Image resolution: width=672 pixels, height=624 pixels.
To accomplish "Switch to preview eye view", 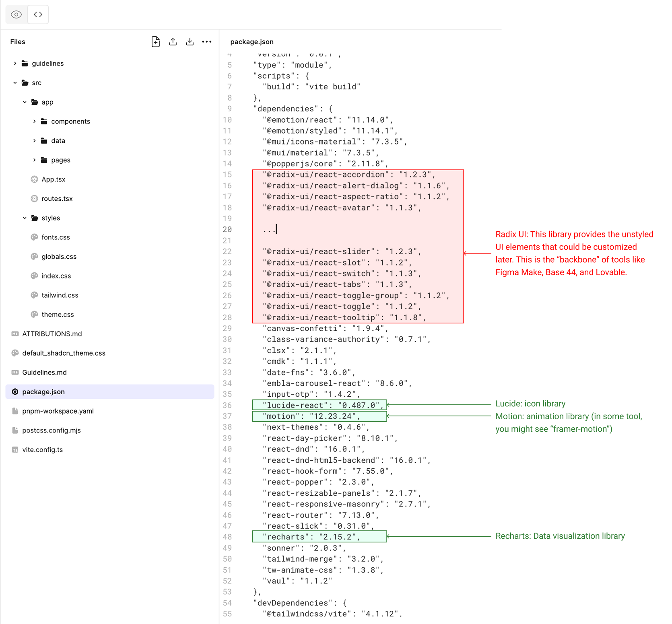I will [16, 14].
